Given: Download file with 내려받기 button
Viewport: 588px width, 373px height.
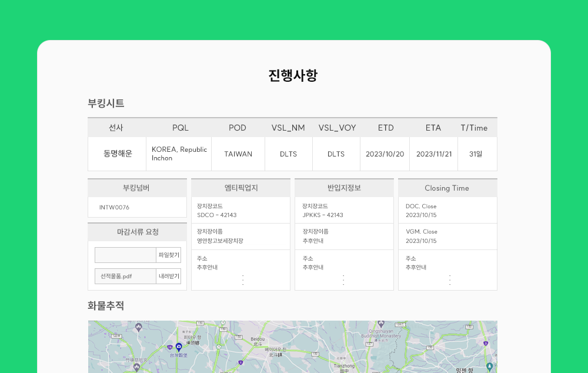Looking at the screenshot, I should [169, 276].
